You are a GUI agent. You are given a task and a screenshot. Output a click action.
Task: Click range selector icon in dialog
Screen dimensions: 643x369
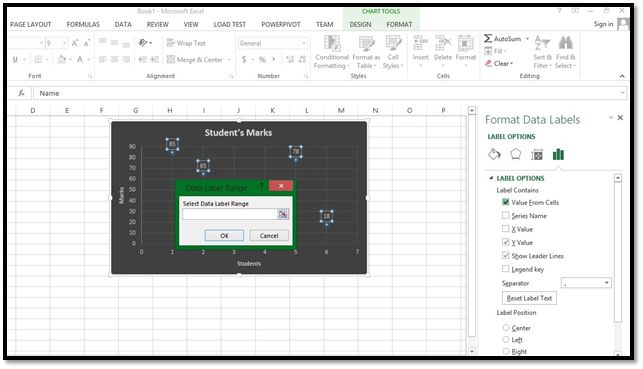283,214
